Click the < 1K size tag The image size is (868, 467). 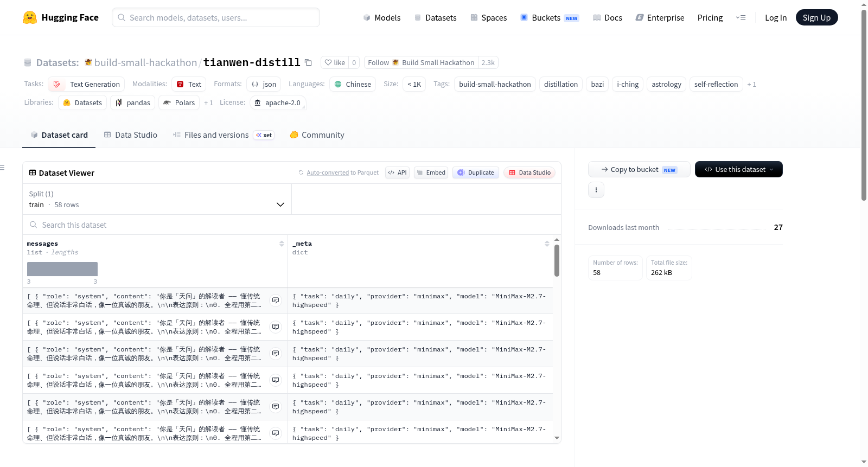pyautogui.click(x=414, y=84)
